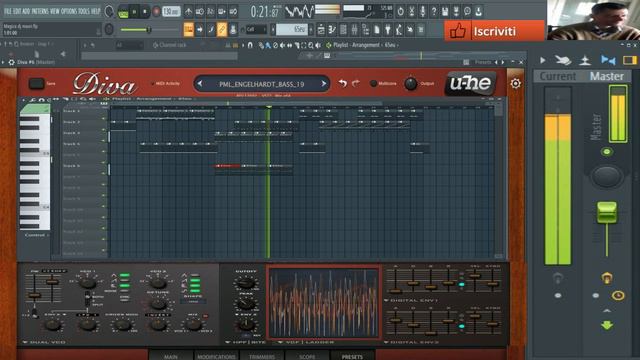
Task: Start playback with the play button
Action: (x=134, y=12)
